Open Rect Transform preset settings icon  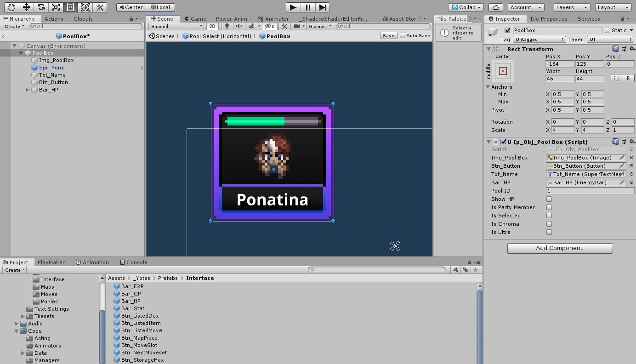[624, 49]
